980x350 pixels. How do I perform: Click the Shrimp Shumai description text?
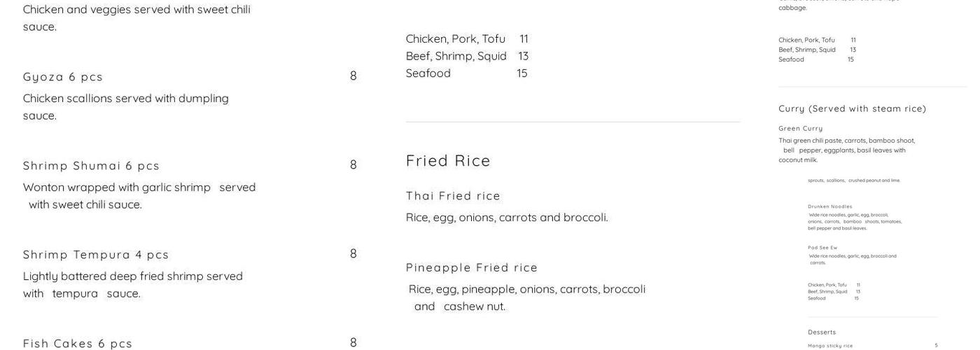click(139, 195)
